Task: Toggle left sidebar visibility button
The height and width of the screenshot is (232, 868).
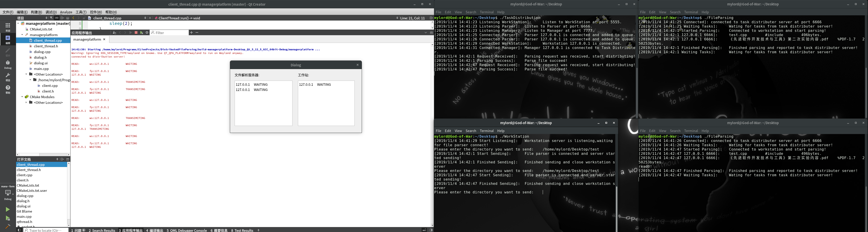Action: 19,230
